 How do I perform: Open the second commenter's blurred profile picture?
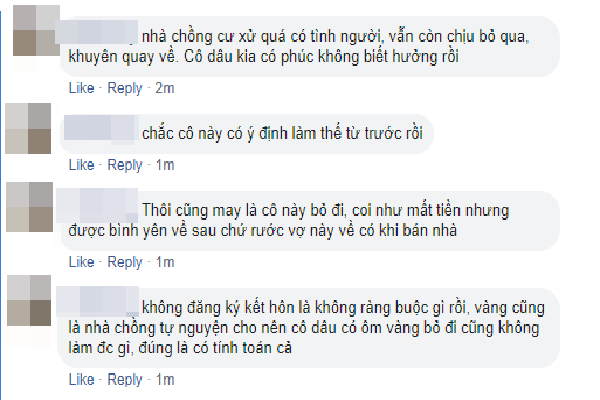[x=28, y=128]
